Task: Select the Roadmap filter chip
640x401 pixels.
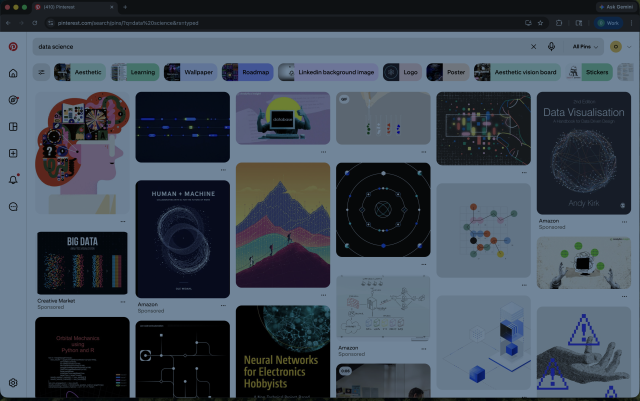Action: [x=247, y=72]
